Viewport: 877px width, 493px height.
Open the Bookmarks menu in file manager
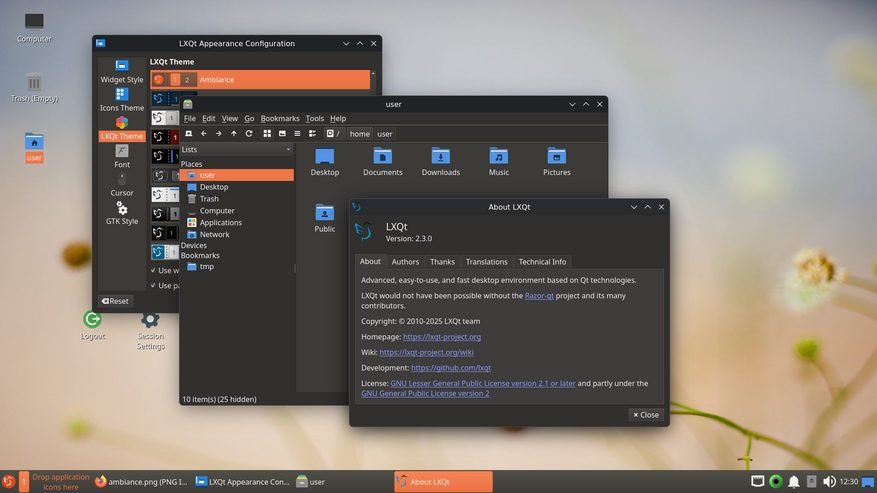coord(280,118)
